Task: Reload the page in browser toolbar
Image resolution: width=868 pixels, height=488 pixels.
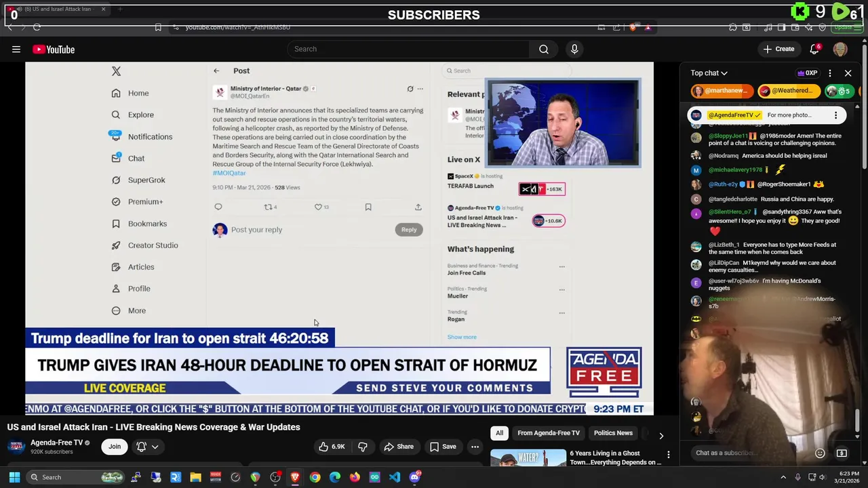Action: click(37, 27)
